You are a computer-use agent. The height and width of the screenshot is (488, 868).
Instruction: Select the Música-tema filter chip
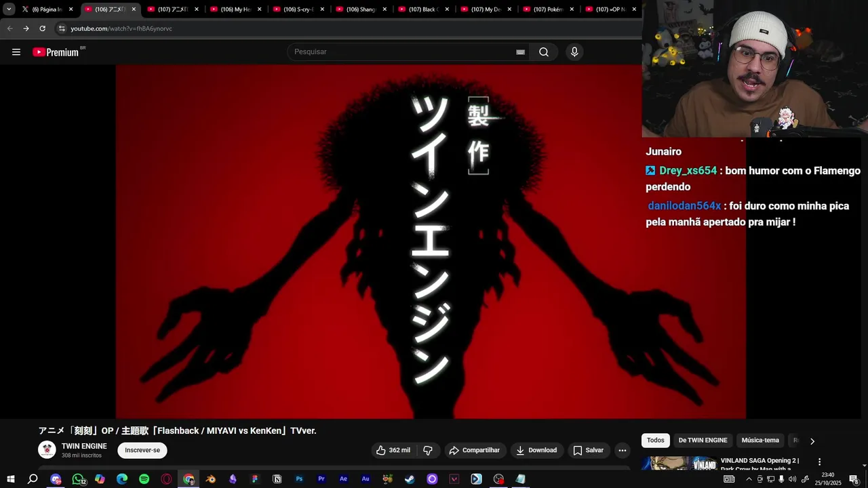[x=760, y=441]
